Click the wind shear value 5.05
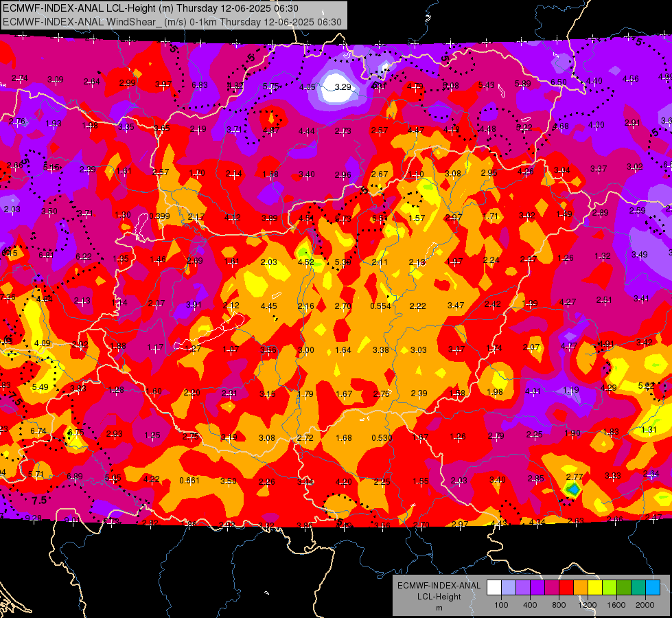 pos(113,478)
